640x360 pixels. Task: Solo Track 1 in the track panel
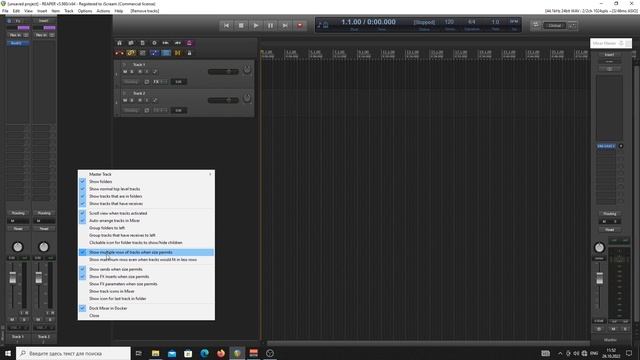[132, 72]
